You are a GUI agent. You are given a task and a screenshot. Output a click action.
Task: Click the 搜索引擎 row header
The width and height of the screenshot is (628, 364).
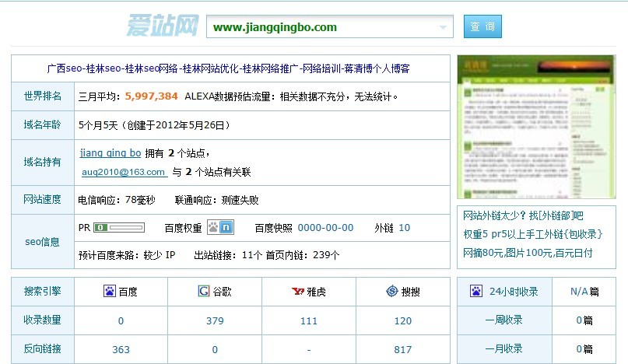pos(43,291)
